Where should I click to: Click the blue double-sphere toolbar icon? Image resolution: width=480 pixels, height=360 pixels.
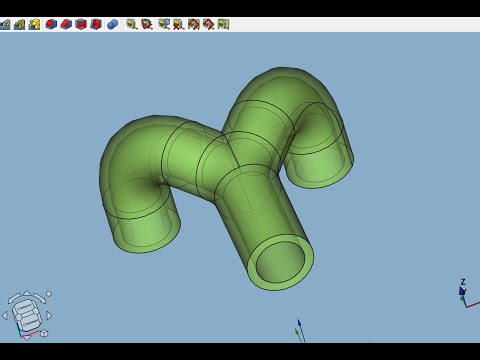(113, 24)
